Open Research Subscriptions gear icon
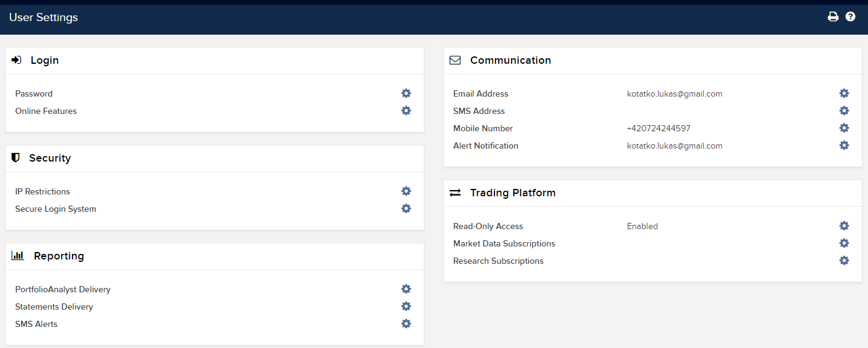Image resolution: width=868 pixels, height=348 pixels. coord(844,261)
